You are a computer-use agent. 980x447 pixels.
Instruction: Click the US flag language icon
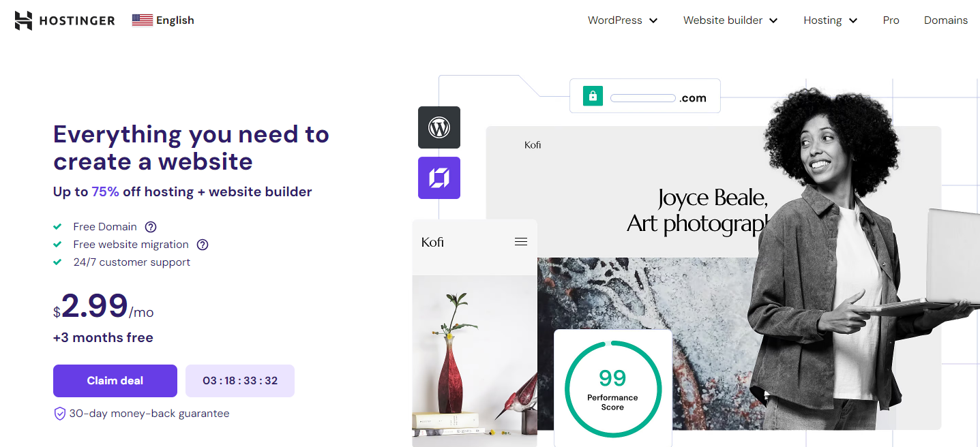pos(142,20)
